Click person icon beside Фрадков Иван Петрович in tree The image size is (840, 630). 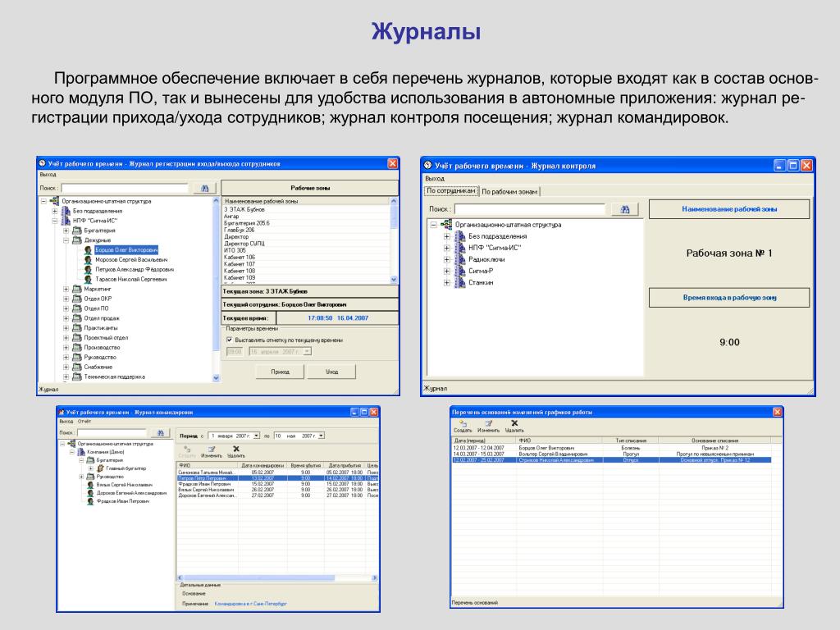[x=90, y=501]
